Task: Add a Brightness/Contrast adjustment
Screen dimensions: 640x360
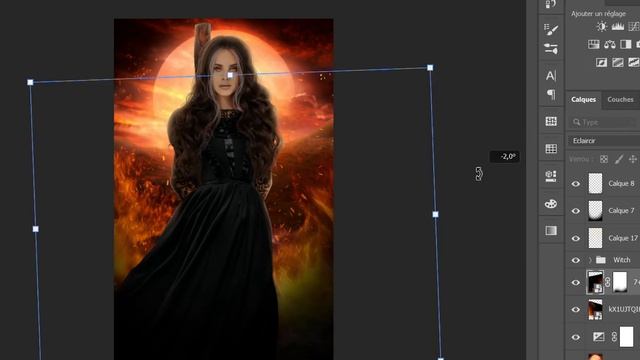Action: 601,27
